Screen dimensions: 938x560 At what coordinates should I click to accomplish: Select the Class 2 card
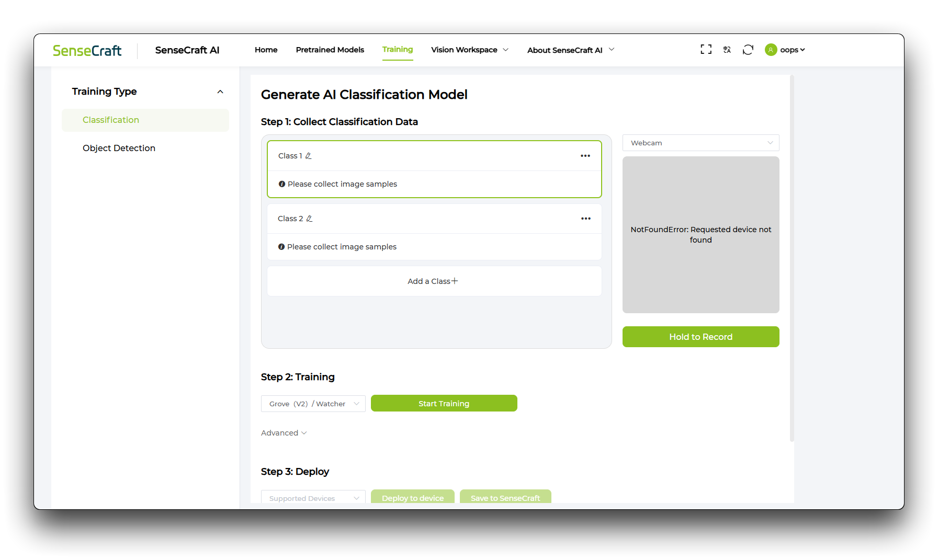(x=434, y=232)
